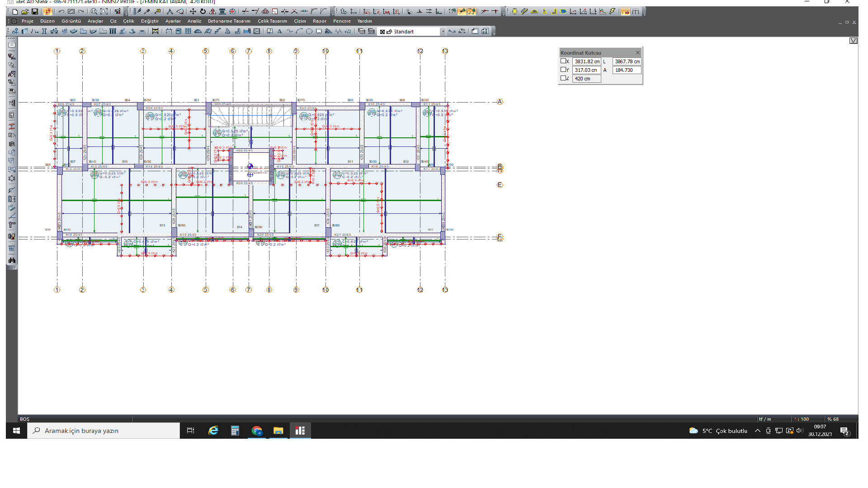Click the lightning bolt analysis icon
The width and height of the screenshot is (868, 488).
(612, 11)
